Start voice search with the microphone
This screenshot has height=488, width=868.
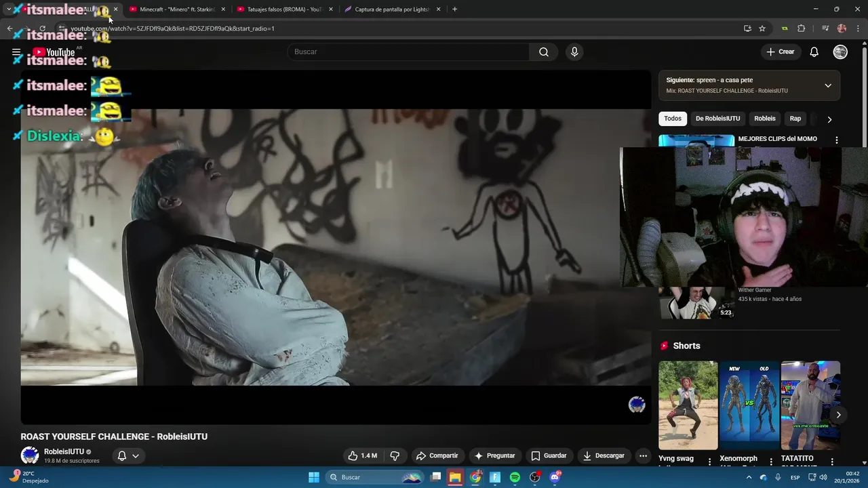pyautogui.click(x=574, y=52)
